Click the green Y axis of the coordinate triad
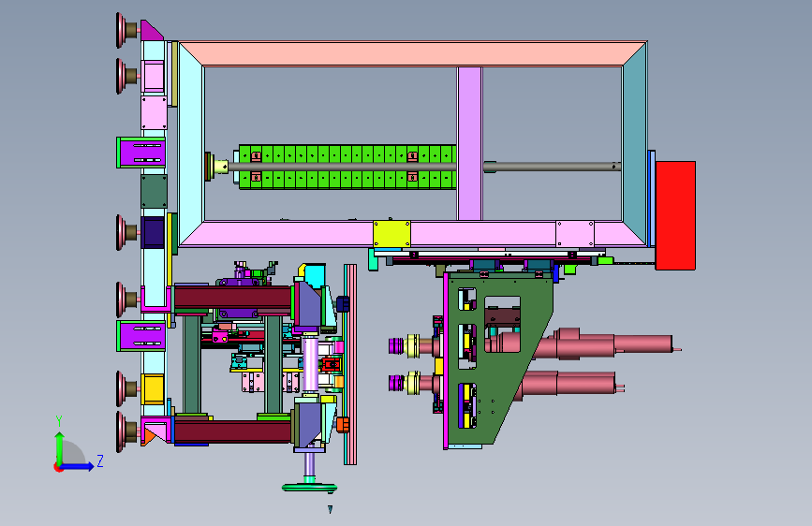 point(59,447)
